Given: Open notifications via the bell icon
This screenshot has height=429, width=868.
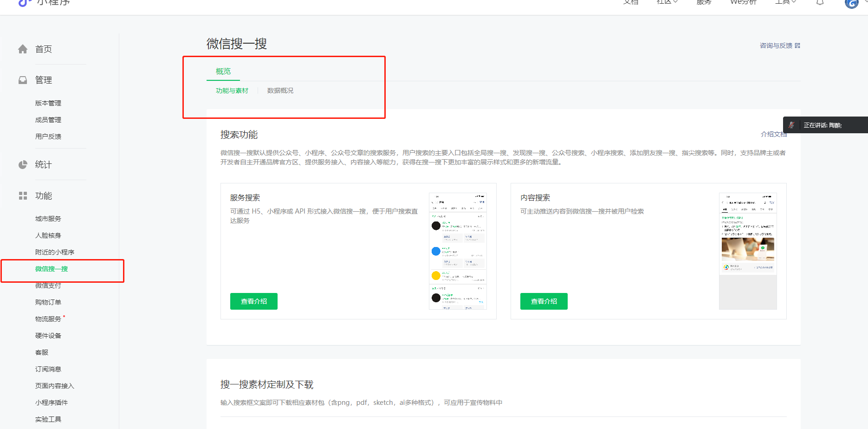Looking at the screenshot, I should pyautogui.click(x=820, y=2).
